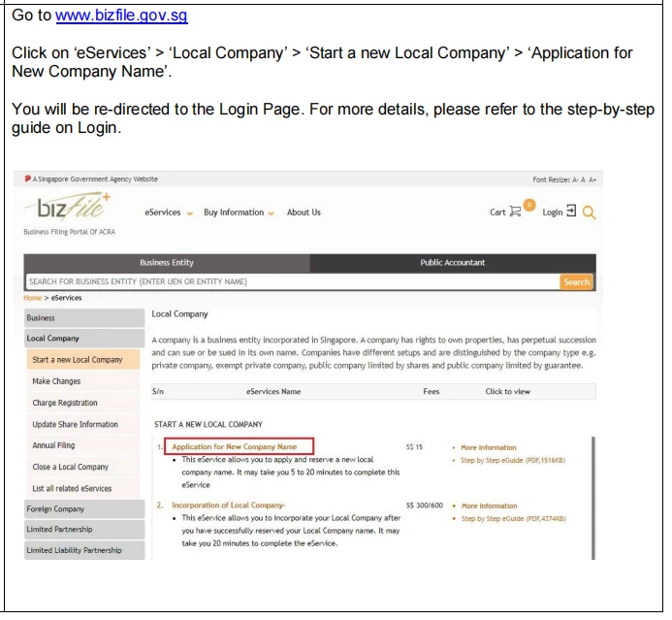
Task: Expand the Limited Partnership sidebar section
Action: 84,530
